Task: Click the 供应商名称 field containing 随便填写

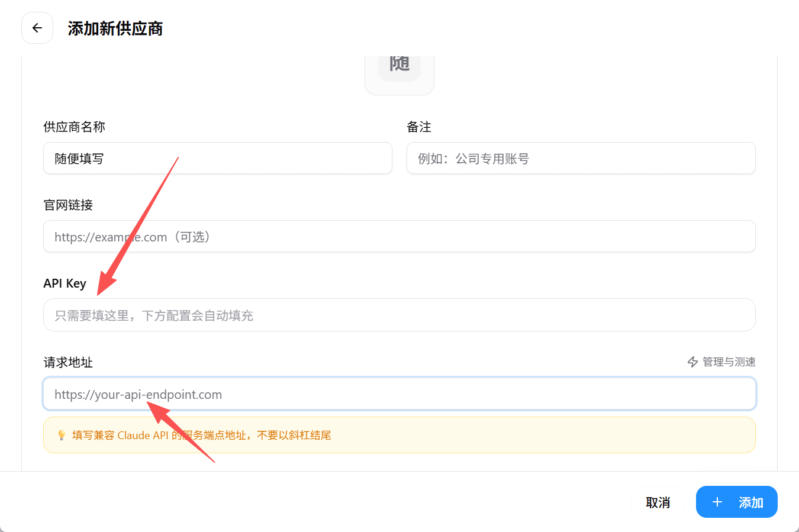Action: [217, 158]
